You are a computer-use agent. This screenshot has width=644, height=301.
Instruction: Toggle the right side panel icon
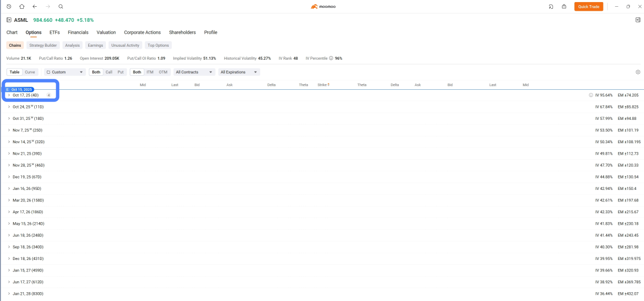click(638, 20)
